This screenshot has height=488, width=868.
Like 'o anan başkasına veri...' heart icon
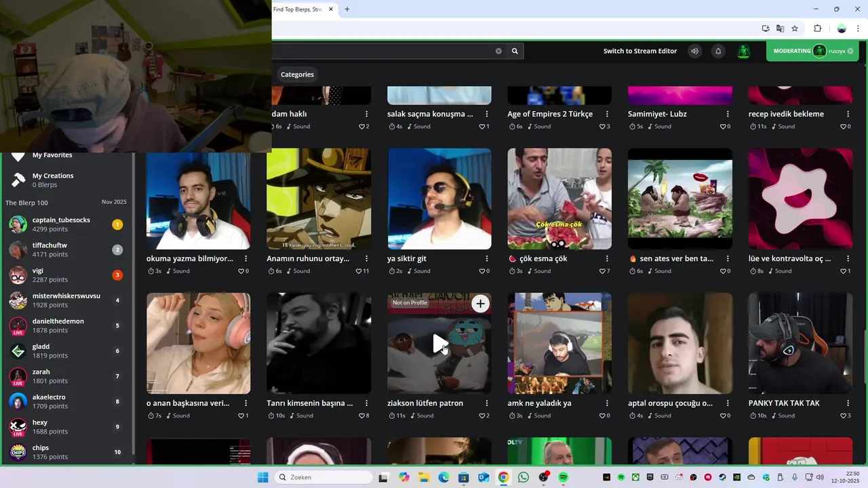241,415
